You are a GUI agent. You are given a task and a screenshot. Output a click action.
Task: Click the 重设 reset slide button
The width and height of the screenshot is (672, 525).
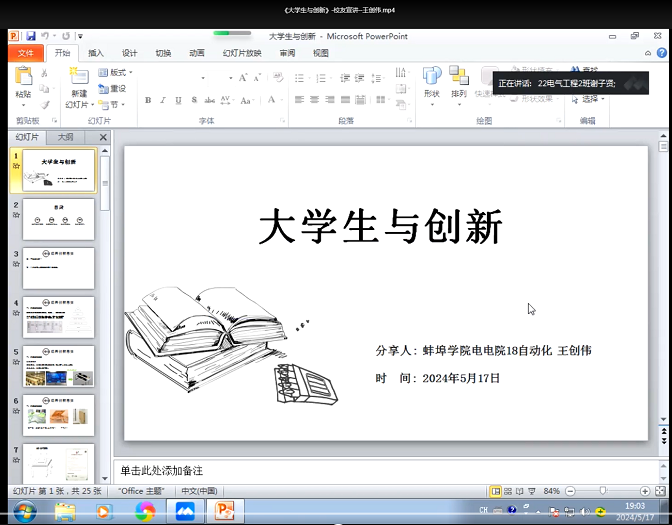(113, 88)
